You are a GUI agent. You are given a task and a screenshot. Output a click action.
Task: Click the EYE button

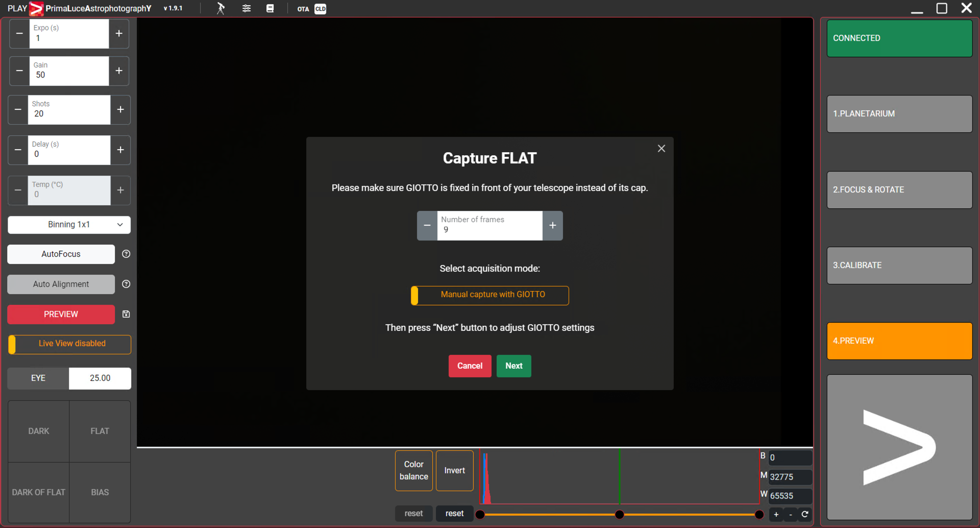[38, 378]
